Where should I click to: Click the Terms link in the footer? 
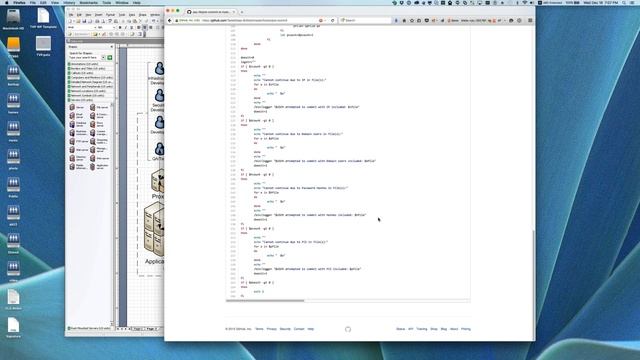click(259, 329)
